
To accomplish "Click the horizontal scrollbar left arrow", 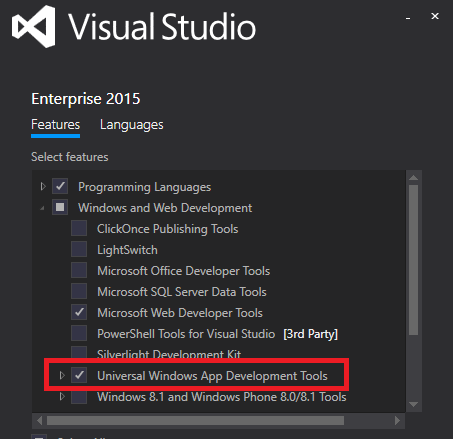I will tap(39, 420).
